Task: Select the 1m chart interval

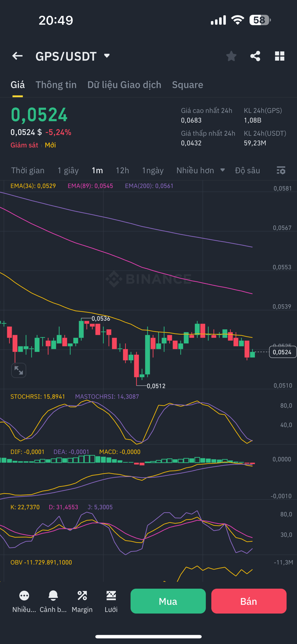Action: click(x=97, y=170)
